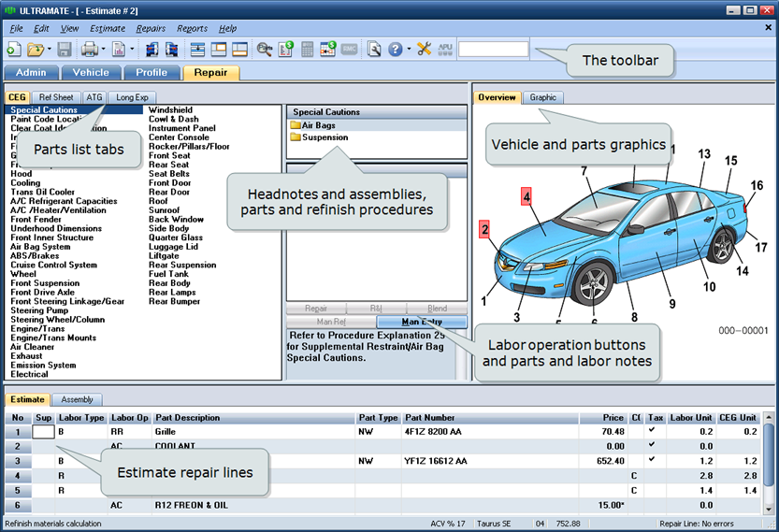Click the wrench and screwdriver tools icon
Image resolution: width=779 pixels, height=532 pixels.
pyautogui.click(x=424, y=49)
